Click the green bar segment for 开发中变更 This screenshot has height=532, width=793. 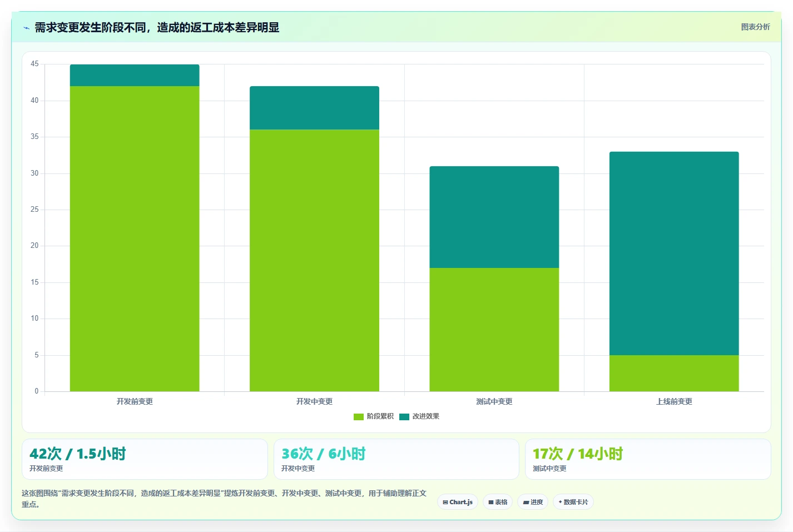(314, 260)
